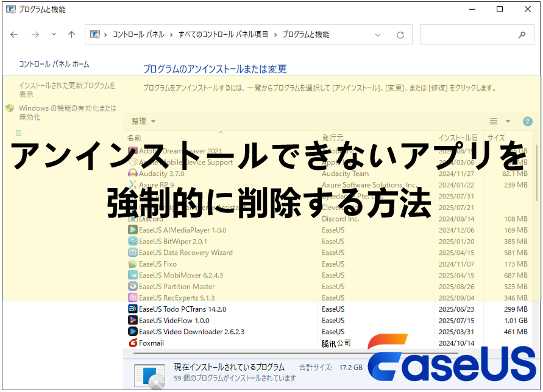The image size is (543, 392).
Task: Sort by インストール日 column header
Action: pyautogui.click(x=458, y=138)
